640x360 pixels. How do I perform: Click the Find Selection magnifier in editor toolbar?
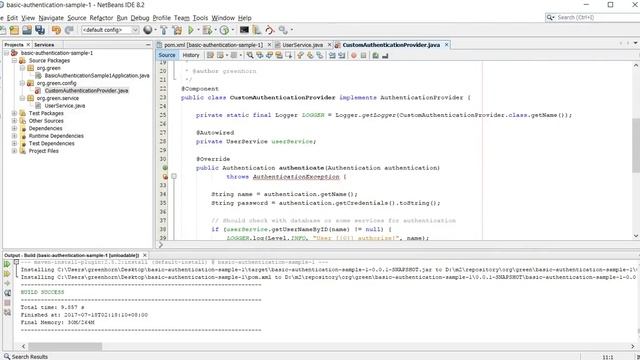250,55
